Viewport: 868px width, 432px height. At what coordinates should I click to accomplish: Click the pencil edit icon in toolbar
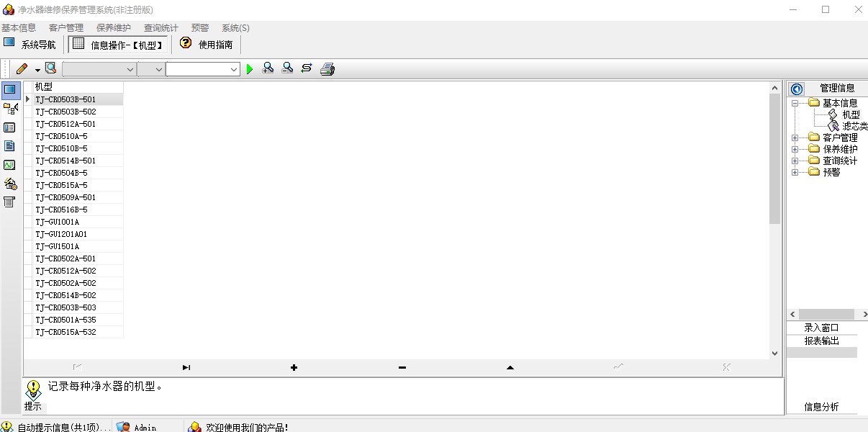[x=22, y=69]
